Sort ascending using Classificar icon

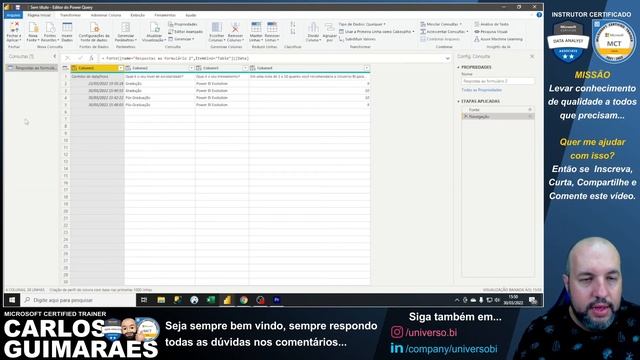pos(293,24)
